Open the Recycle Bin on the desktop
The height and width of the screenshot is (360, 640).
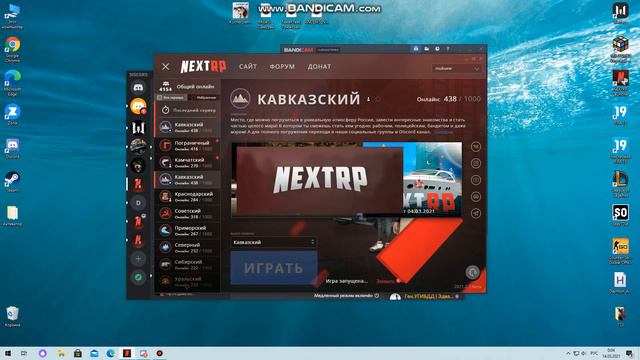(x=12, y=317)
